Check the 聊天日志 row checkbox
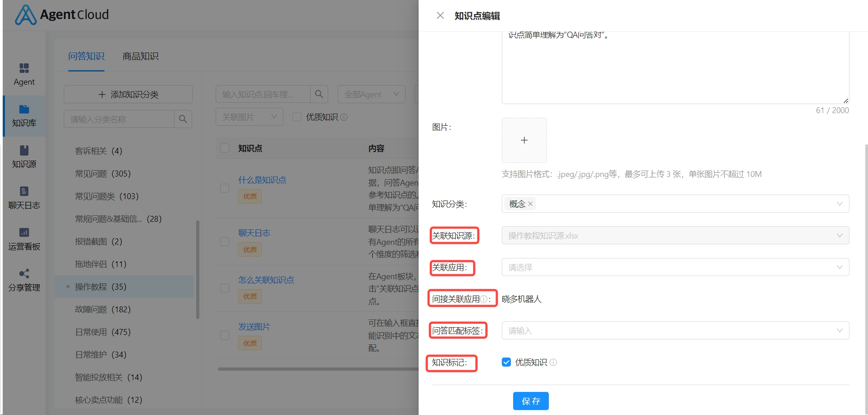This screenshot has width=868, height=415. click(x=225, y=241)
